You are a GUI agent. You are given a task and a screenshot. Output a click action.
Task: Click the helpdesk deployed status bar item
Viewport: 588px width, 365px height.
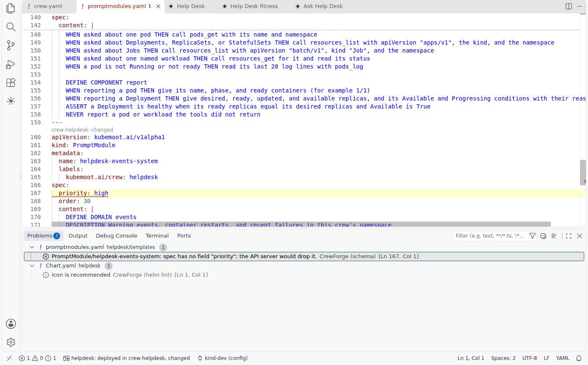point(126,358)
